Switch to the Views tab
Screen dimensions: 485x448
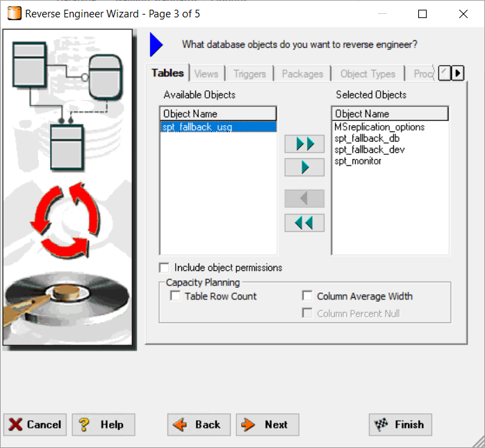tap(206, 74)
